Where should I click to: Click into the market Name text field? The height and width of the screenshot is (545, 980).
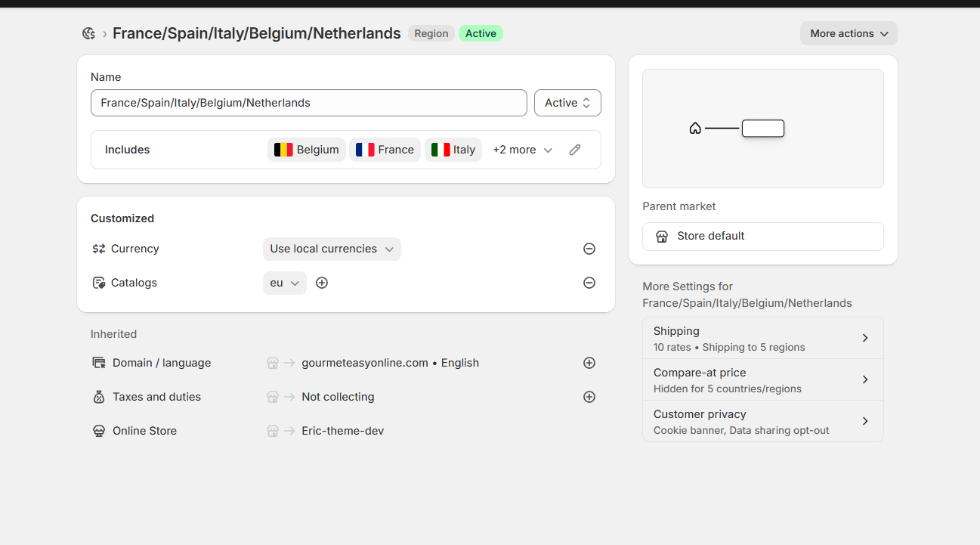[308, 103]
